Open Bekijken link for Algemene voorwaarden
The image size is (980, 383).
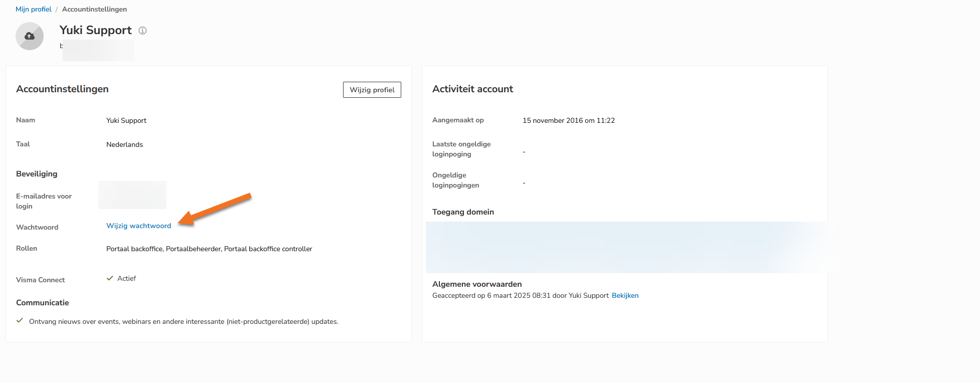625,295
